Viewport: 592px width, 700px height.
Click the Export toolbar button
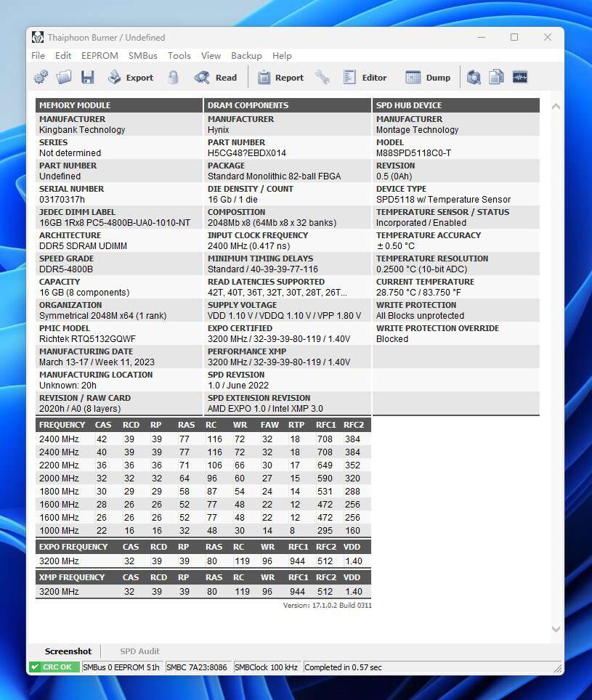click(131, 78)
